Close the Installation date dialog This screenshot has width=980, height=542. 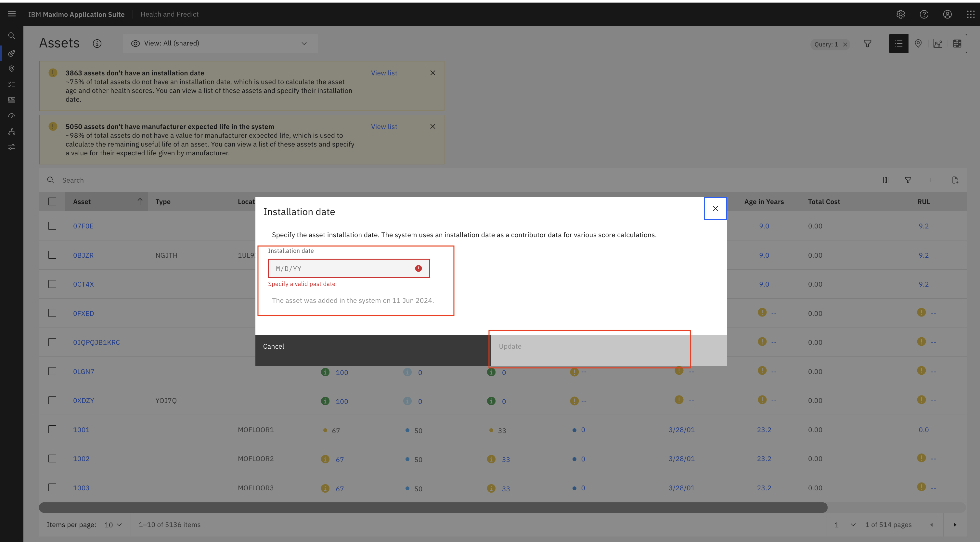(x=715, y=208)
